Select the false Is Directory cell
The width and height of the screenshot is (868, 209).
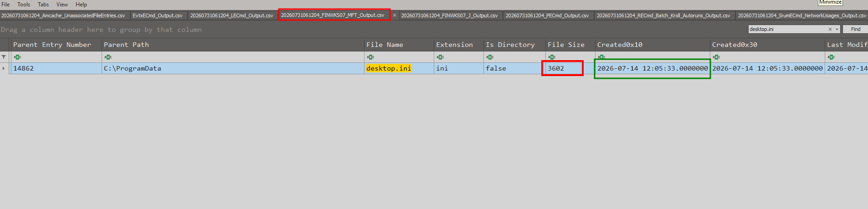(x=514, y=68)
